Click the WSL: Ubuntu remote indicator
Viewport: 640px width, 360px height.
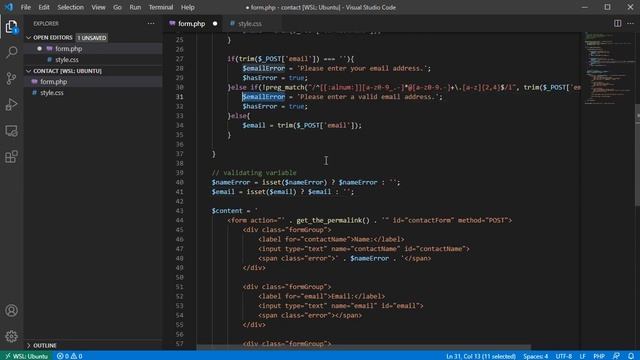pos(26,356)
